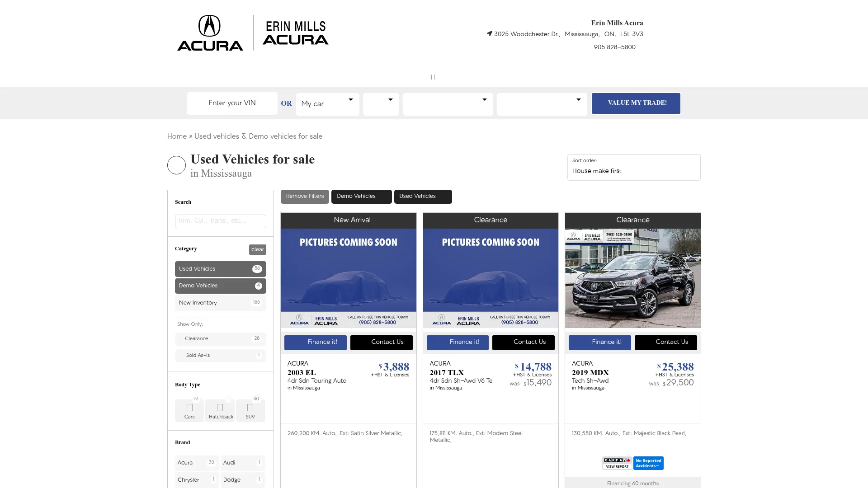Open the My car dropdown

coord(328,104)
